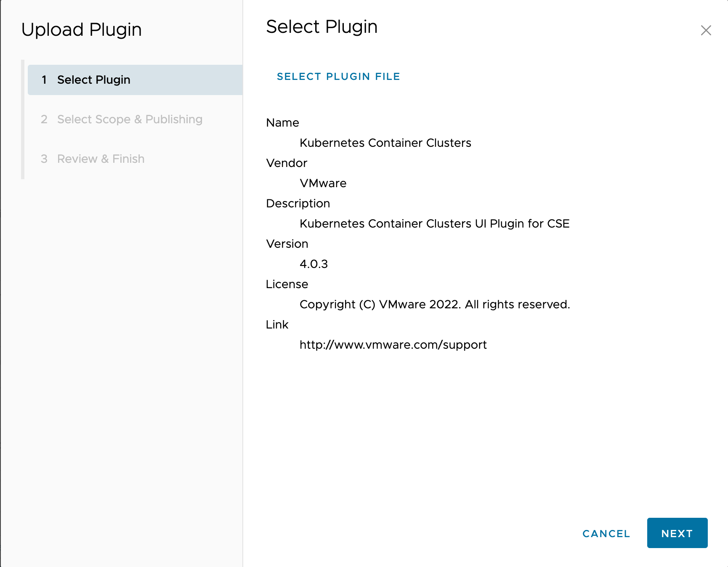Click SELECT PLUGIN FILE button

click(x=338, y=77)
